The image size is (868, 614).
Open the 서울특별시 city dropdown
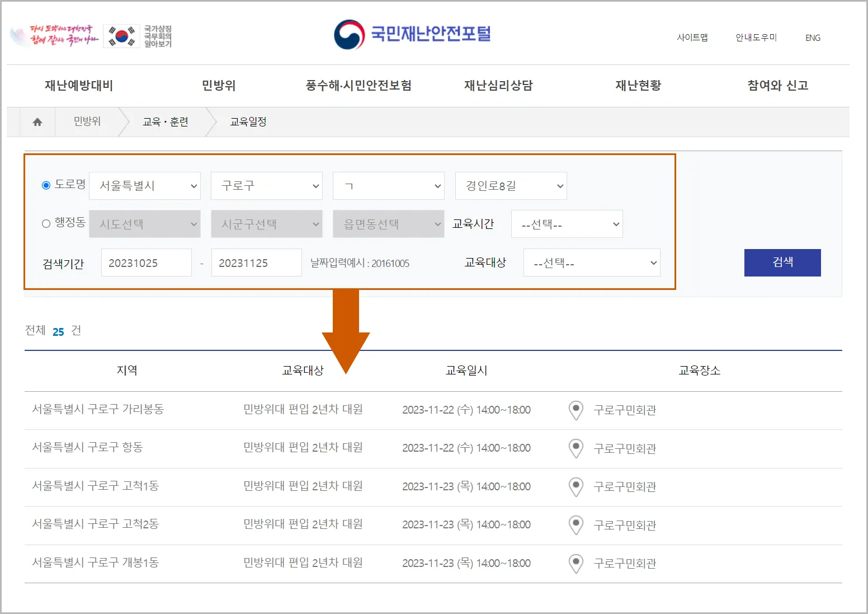[144, 185]
